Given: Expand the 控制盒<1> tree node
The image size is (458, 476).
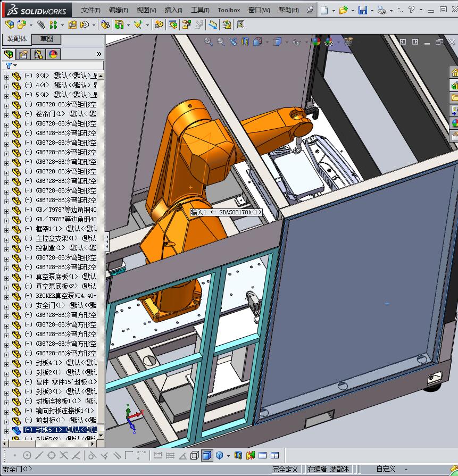Looking at the screenshot, I should (x=6, y=249).
